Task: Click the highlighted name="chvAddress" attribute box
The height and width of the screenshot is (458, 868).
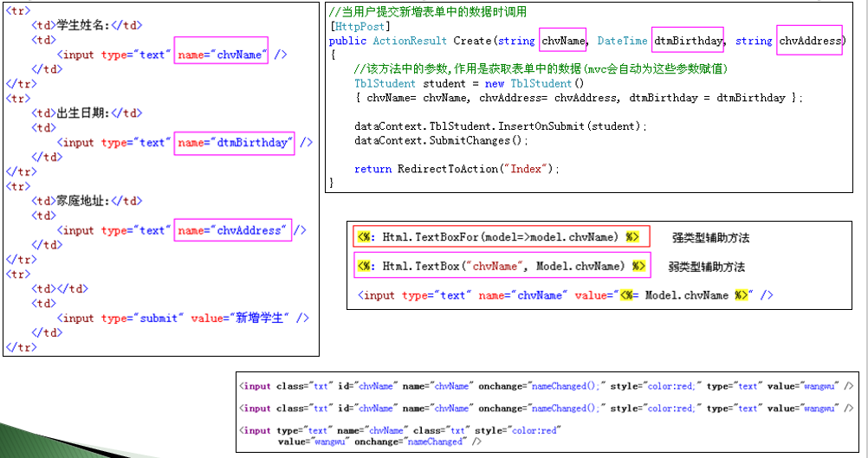Action: 232,230
